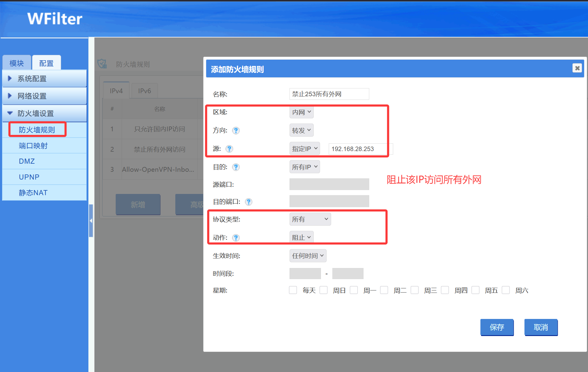
Task: Switch to the 模块 tab
Action: [x=17, y=63]
